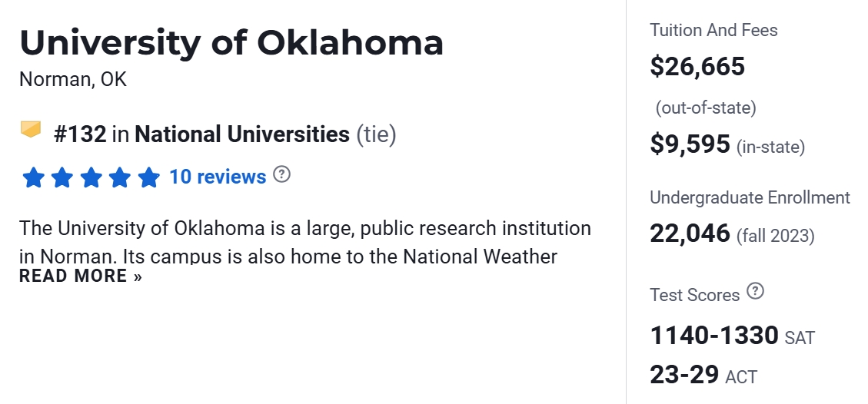Click the Norman, OK location text
Screen dimensions: 868x404
coord(73,80)
